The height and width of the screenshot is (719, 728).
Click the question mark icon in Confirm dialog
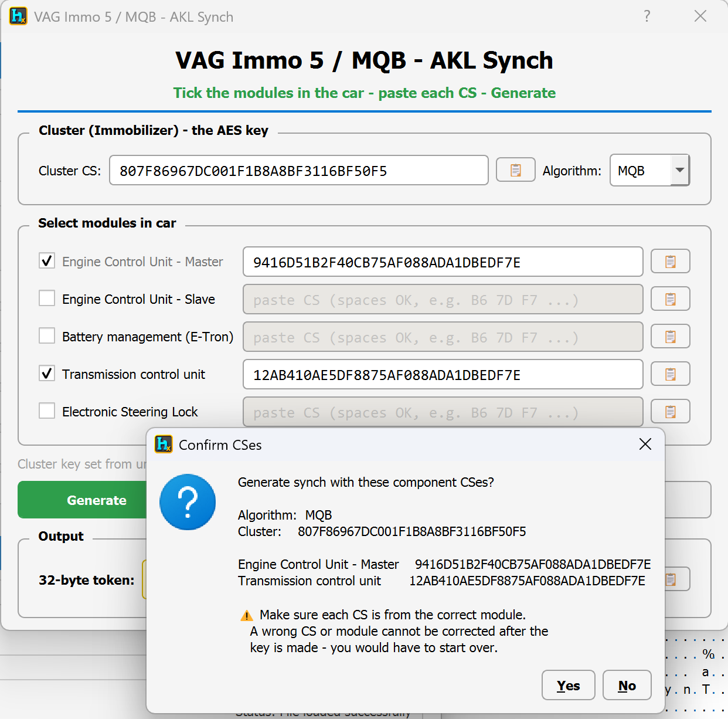[188, 502]
